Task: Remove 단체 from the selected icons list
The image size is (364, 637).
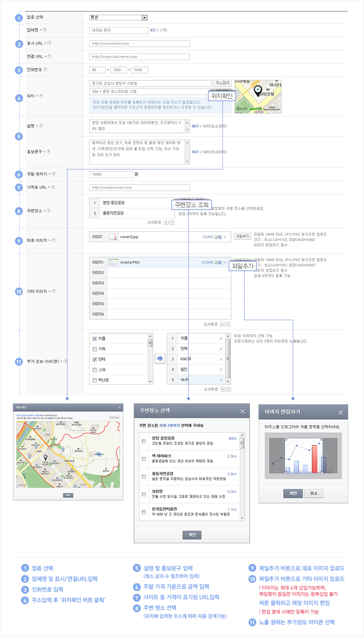Action: point(221,349)
